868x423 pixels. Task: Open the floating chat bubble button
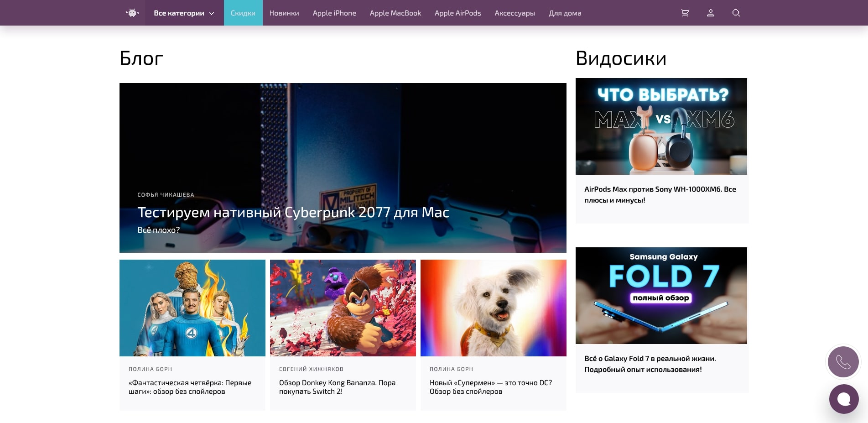click(x=844, y=399)
